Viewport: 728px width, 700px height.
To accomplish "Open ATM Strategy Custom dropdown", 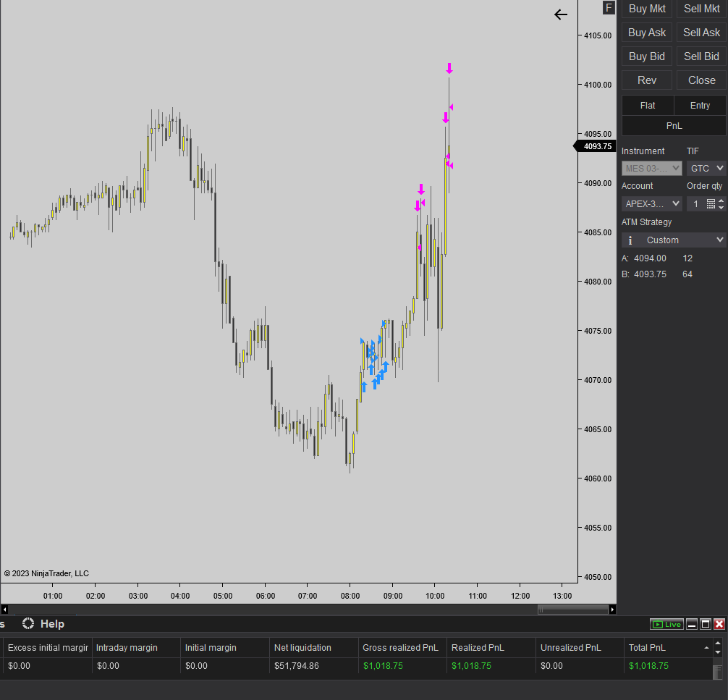I will pos(674,240).
